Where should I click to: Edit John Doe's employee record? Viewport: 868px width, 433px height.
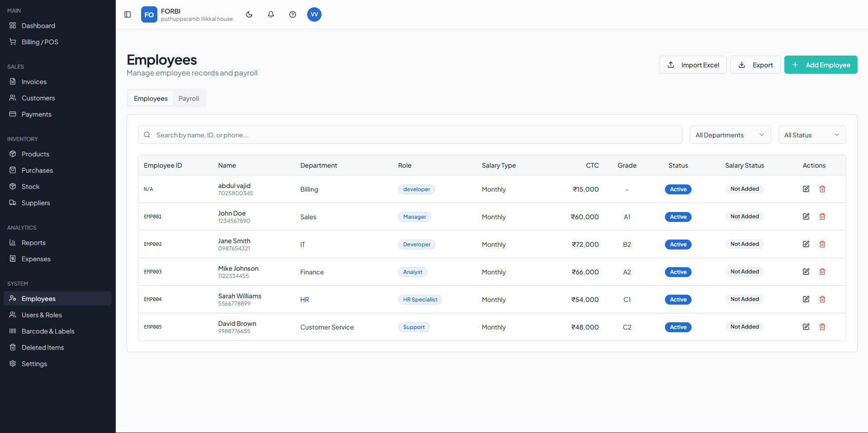coord(806,216)
